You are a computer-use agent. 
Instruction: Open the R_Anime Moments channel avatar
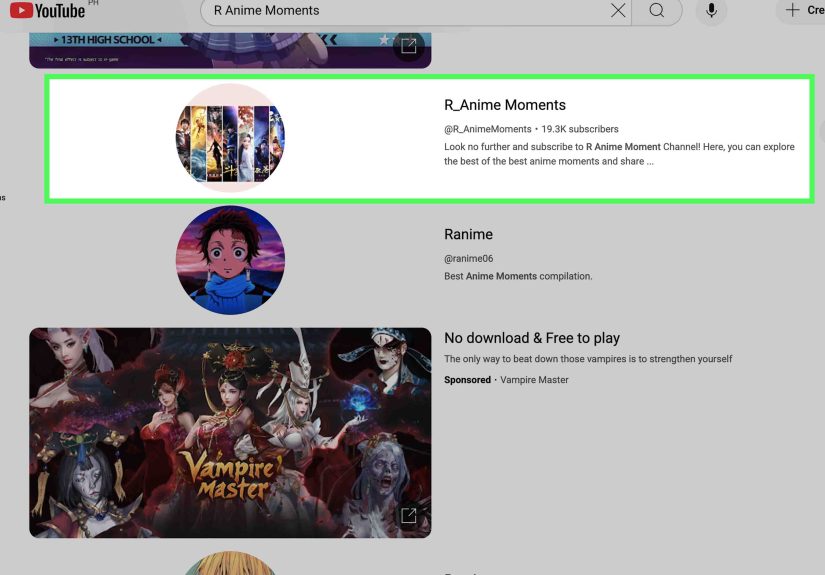[230, 138]
